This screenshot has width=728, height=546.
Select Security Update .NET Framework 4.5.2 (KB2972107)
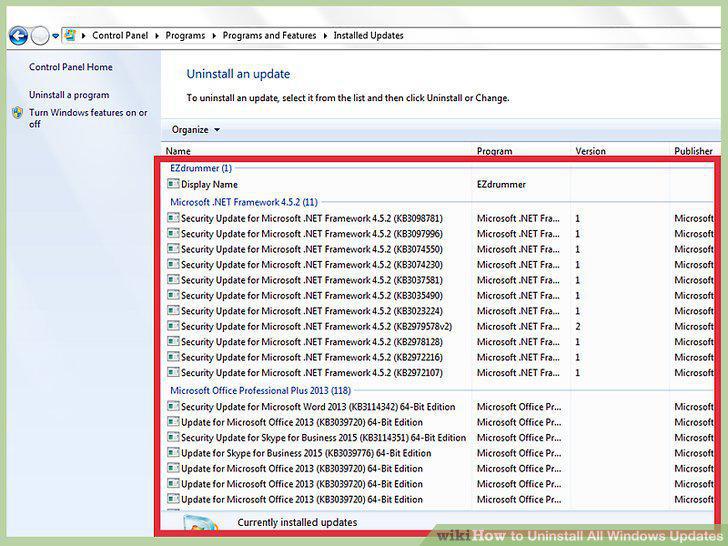[x=312, y=373]
